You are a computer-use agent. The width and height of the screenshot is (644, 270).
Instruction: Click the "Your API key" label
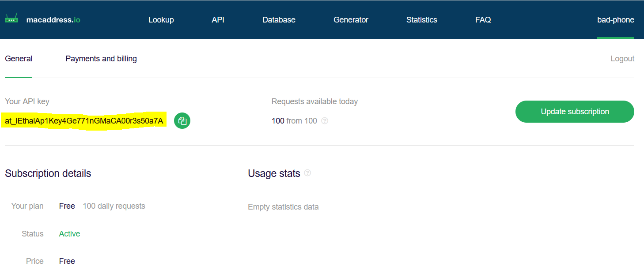pos(27,101)
